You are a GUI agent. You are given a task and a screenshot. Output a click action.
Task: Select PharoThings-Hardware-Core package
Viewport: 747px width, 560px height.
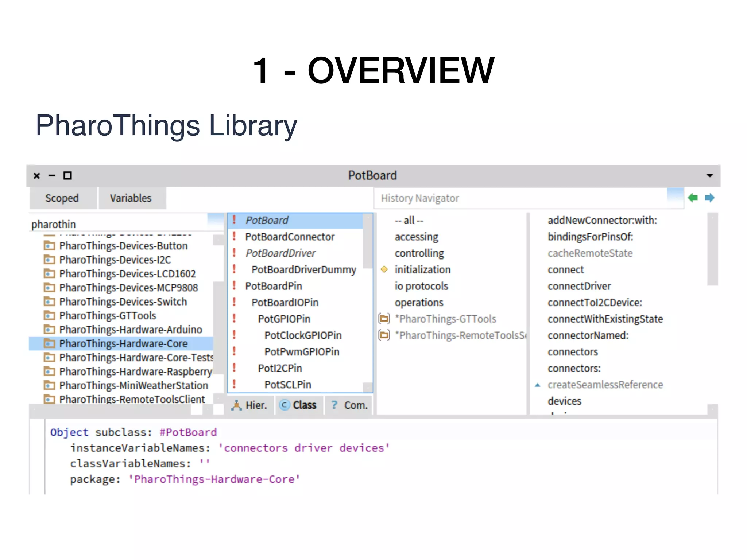(121, 343)
